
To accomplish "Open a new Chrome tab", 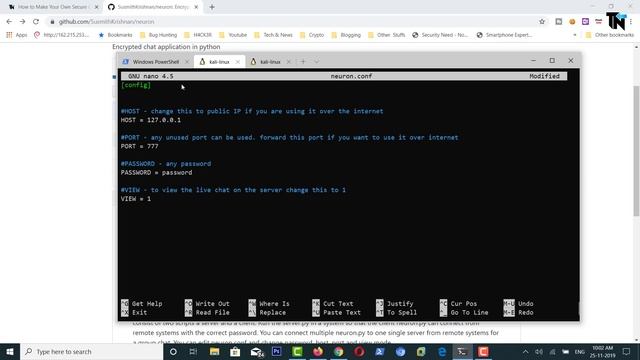I will [x=212, y=7].
